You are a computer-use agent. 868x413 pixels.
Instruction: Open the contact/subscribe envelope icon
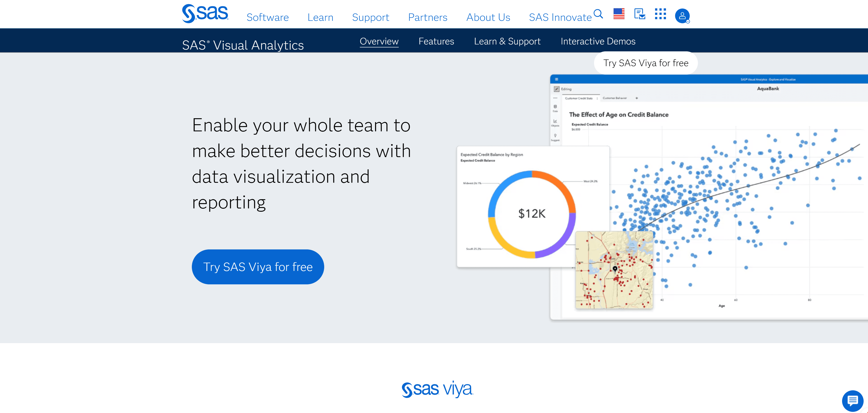tap(640, 14)
